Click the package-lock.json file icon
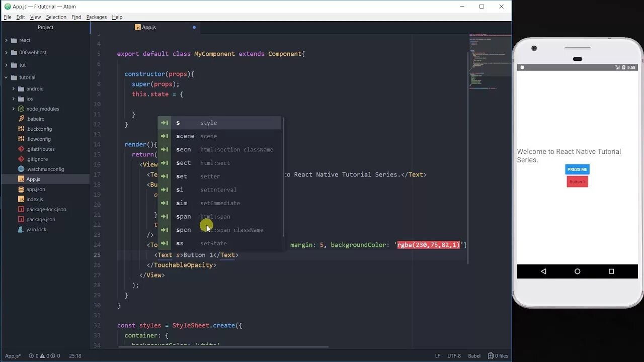The height and width of the screenshot is (362, 644). tap(21, 209)
